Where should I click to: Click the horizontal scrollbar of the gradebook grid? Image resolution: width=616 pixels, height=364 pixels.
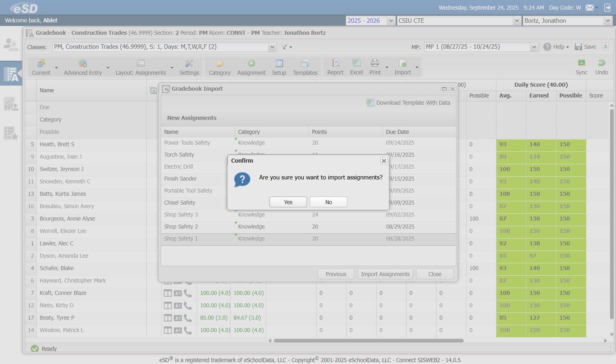coord(368,341)
